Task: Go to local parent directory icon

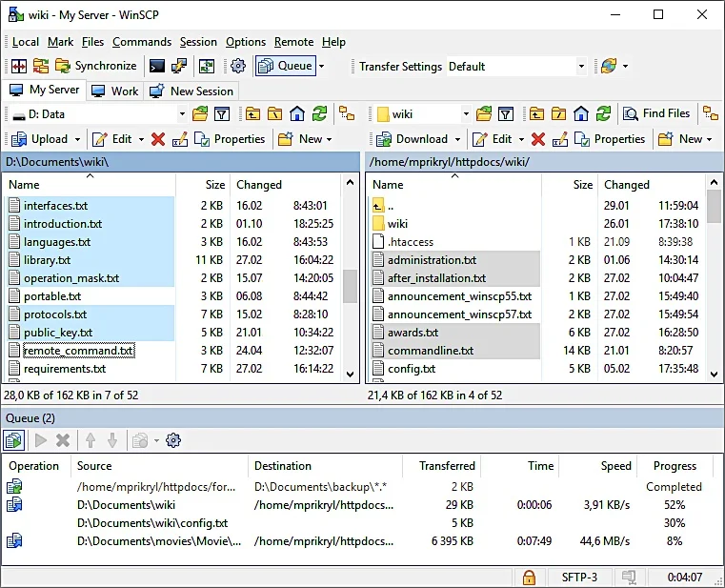Action: pos(252,114)
